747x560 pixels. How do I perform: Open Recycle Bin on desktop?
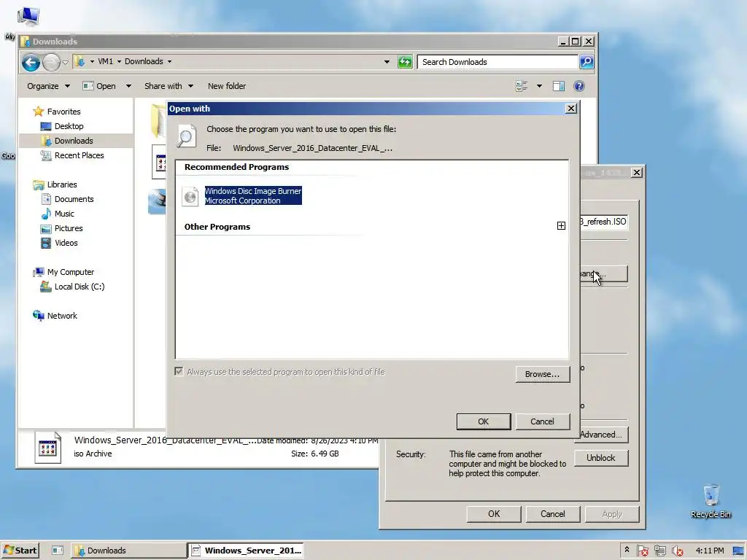point(711,501)
